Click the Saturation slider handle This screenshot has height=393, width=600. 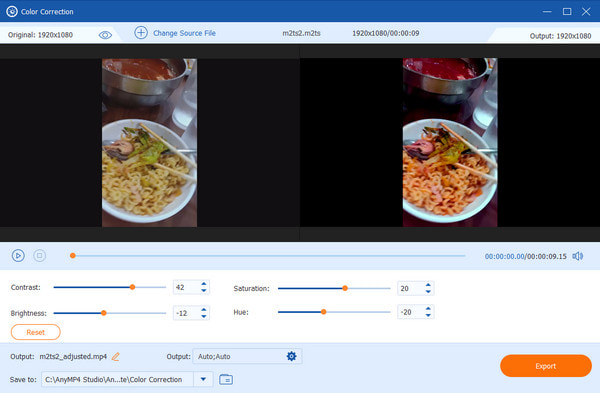point(345,288)
